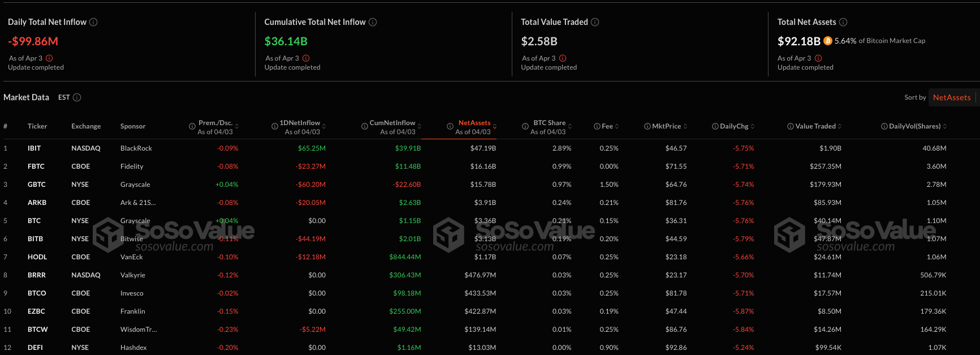Viewport: 980px width, 355px height.
Task: Click info icon beside Cumulative Total Net Inflow
Action: coord(373,22)
